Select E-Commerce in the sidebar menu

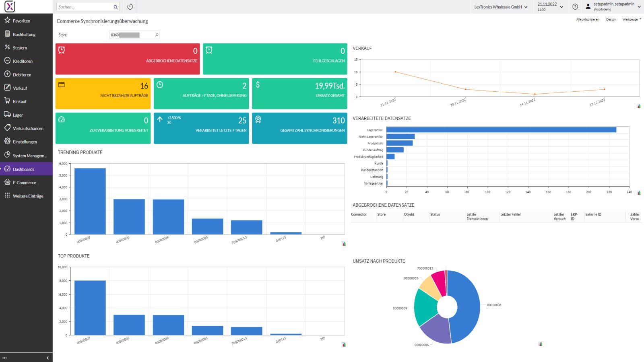coord(25,182)
